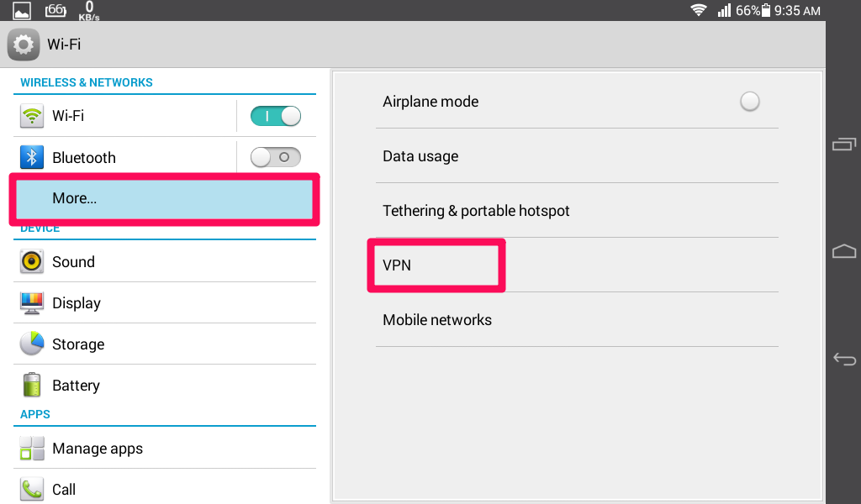Tap the green Wi-Fi icon
The image size is (861, 504).
[32, 116]
